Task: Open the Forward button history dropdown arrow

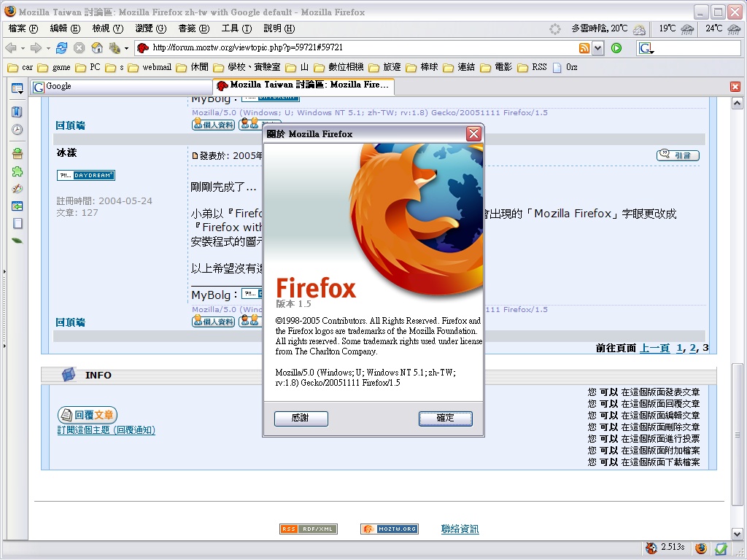Action: coord(48,48)
